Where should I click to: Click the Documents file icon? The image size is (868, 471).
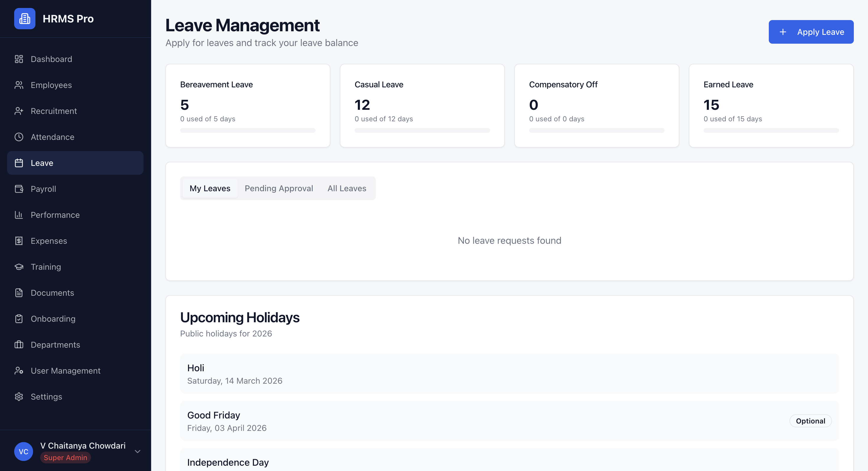coord(19,292)
